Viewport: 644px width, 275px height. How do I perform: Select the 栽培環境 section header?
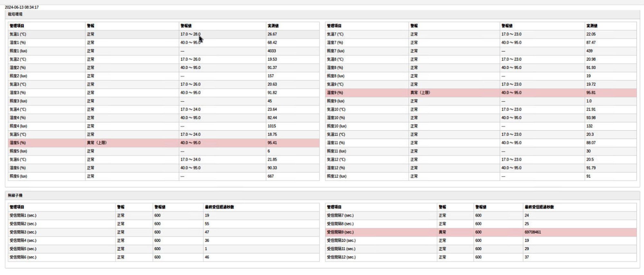[15, 14]
